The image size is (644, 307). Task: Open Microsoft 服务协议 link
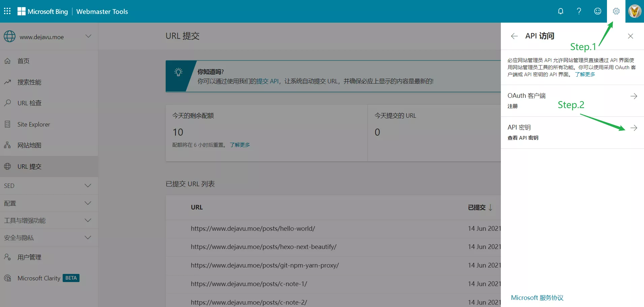(537, 298)
